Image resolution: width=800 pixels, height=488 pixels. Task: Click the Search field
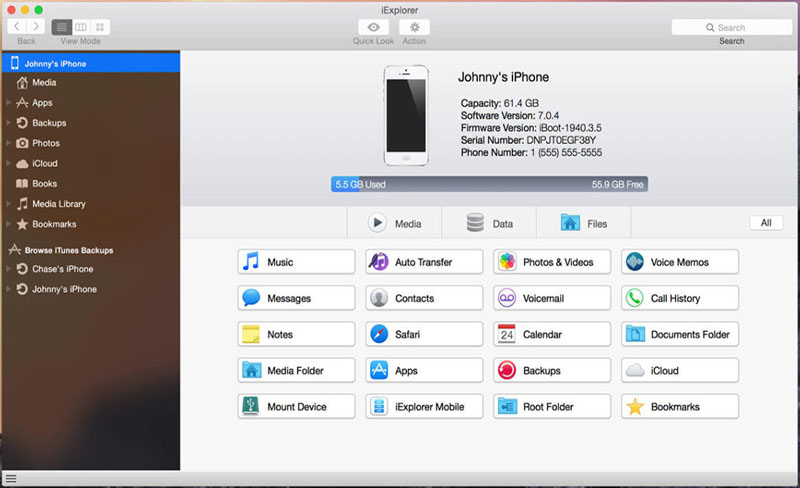click(732, 27)
